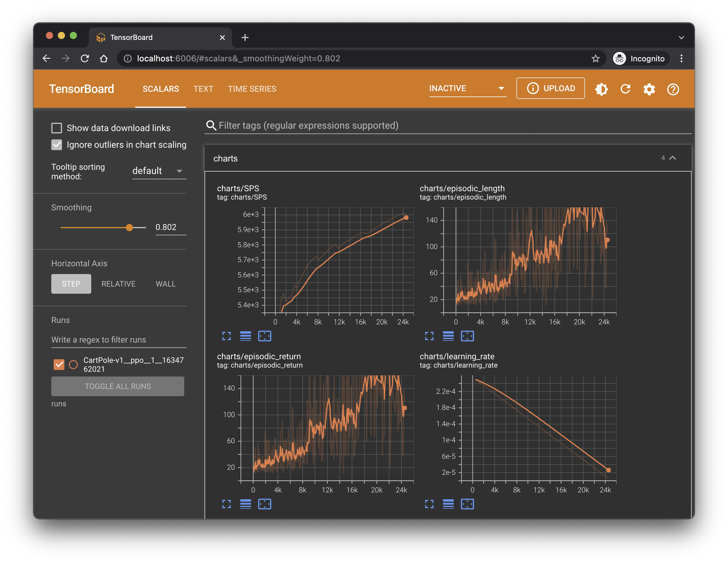Switch to the TEXT tab
This screenshot has height=563, width=728.
(x=203, y=89)
